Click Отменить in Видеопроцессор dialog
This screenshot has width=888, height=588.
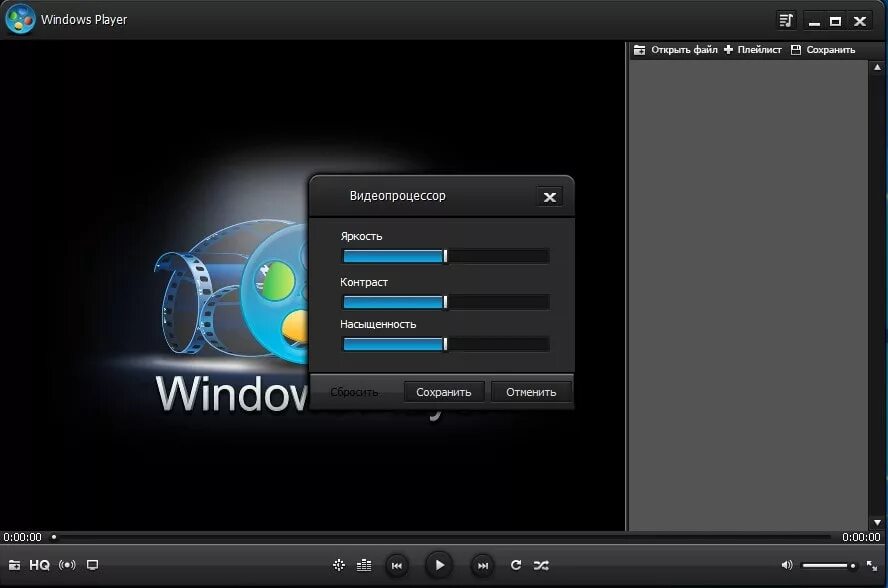point(531,392)
